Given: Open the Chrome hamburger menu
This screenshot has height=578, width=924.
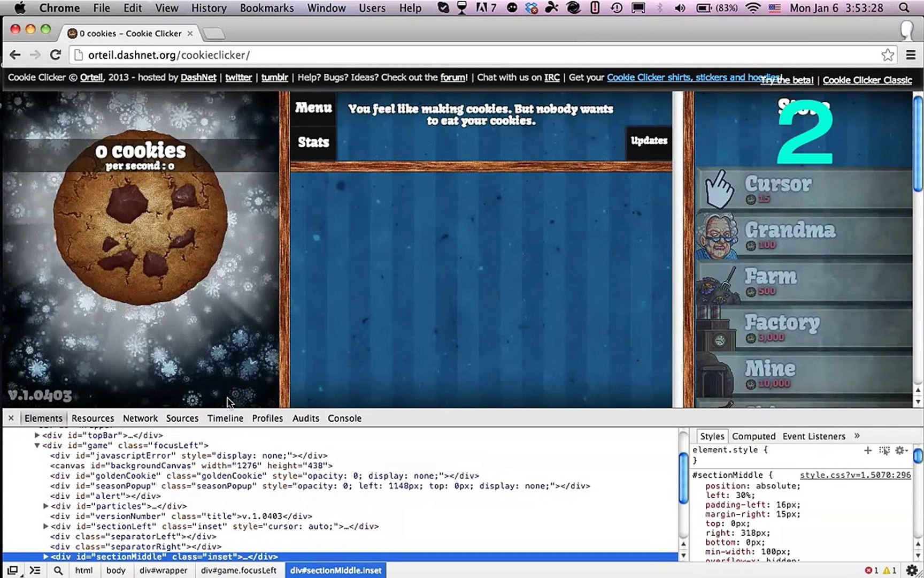Looking at the screenshot, I should pyautogui.click(x=911, y=55).
